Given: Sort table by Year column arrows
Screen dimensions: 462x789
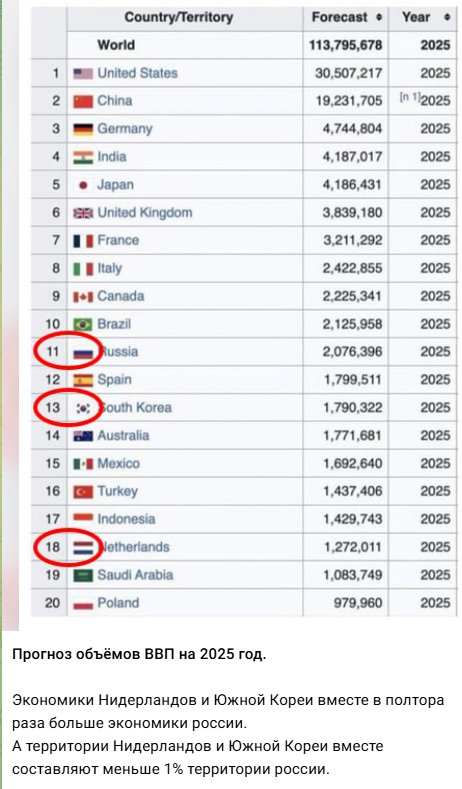Looking at the screenshot, I should pyautogui.click(x=447, y=18).
